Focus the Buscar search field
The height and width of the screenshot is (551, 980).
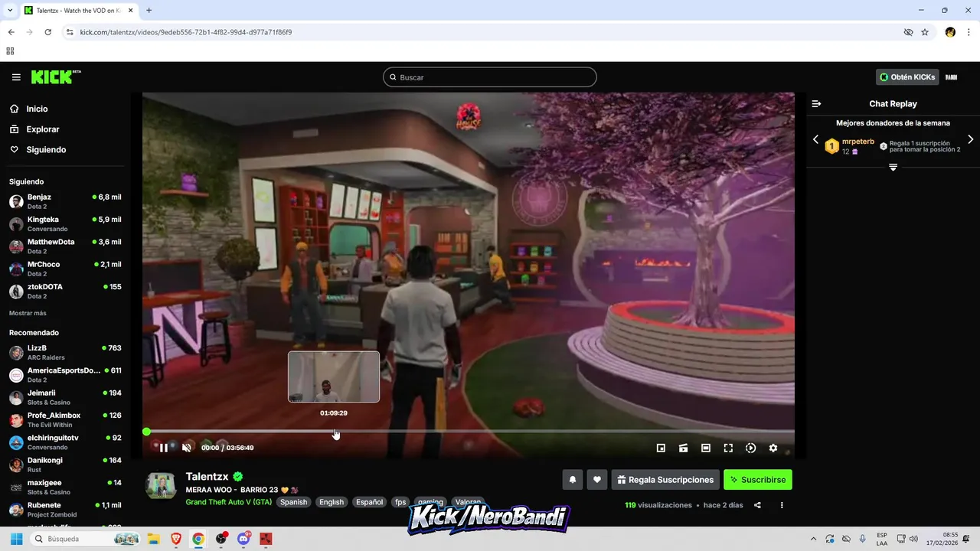[490, 77]
